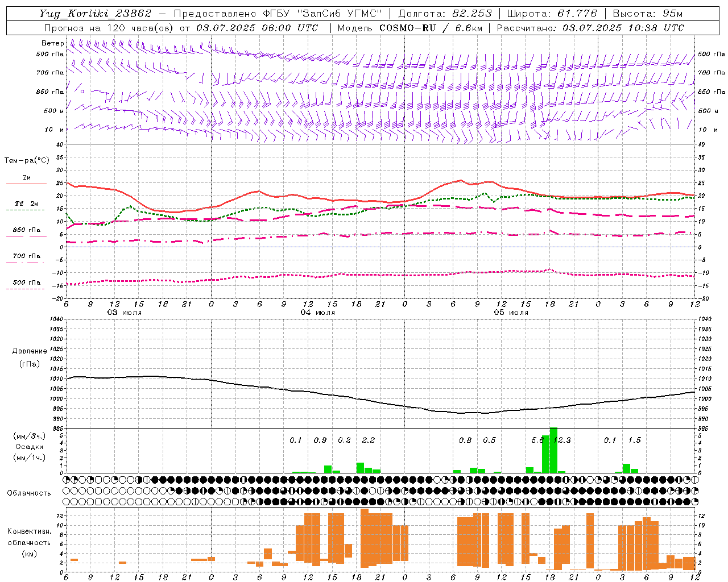This screenshot has width=728, height=582.
Task: Click the 'Осадки' precipitation panel label
Action: pyautogui.click(x=30, y=447)
